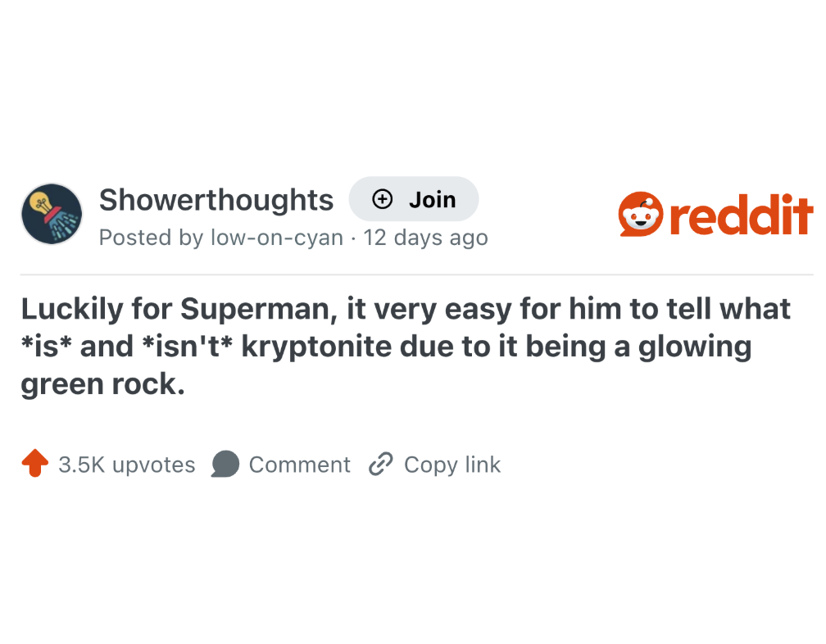Click the Copy link text
826x644 pixels.
(452, 465)
